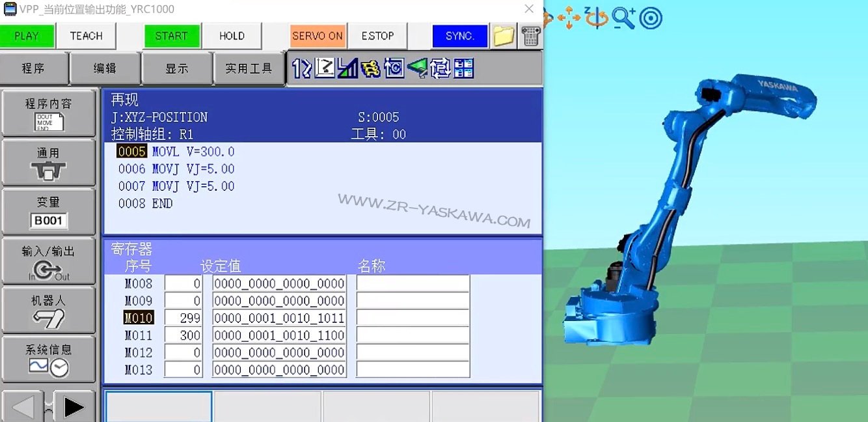
Task: Open the 程序 menu
Action: (34, 68)
